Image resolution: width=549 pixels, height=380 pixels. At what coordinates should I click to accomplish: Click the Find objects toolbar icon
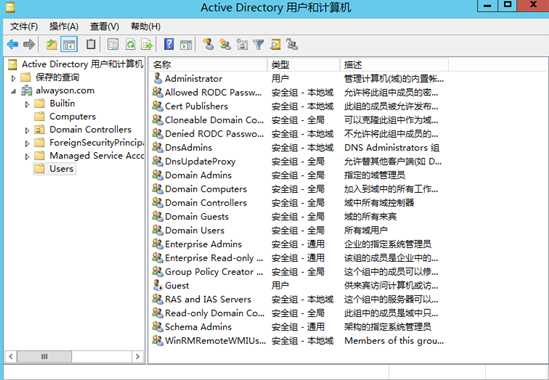pos(276,44)
